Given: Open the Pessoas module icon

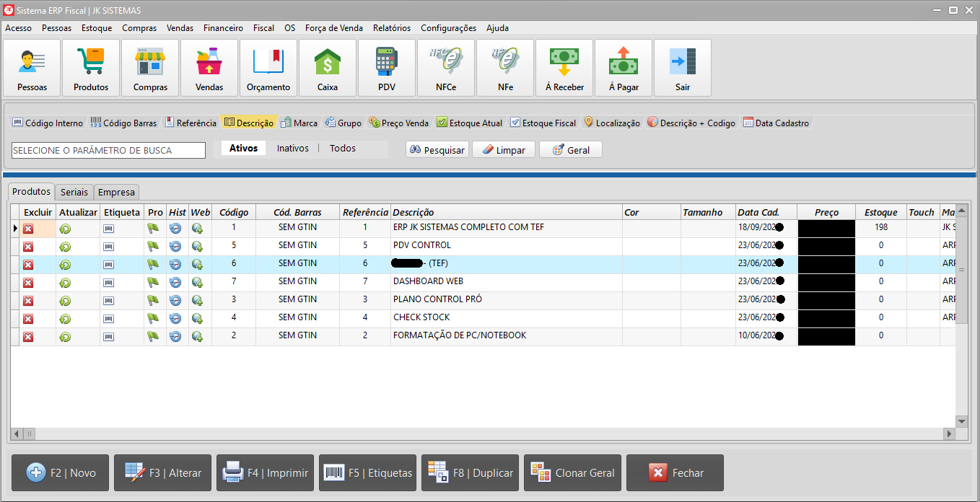Looking at the screenshot, I should (32, 68).
